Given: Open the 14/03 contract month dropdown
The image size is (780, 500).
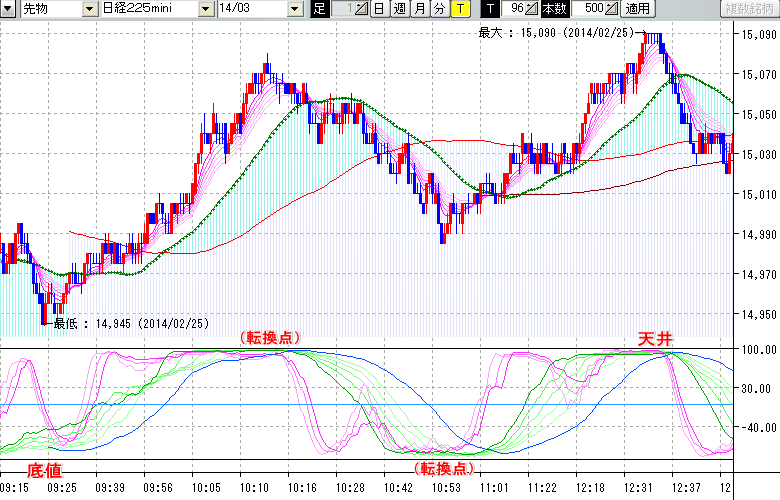Looking at the screenshot, I should pos(295,9).
